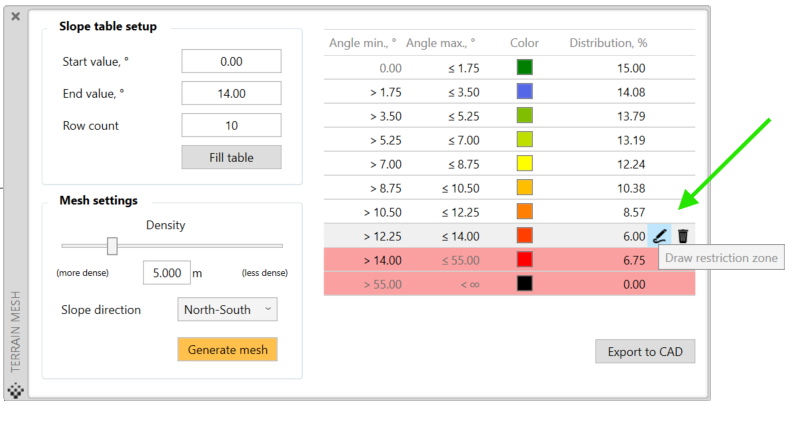Image resolution: width=795 pixels, height=428 pixels.
Task: Open the Slope direction dropdown
Action: 227,310
